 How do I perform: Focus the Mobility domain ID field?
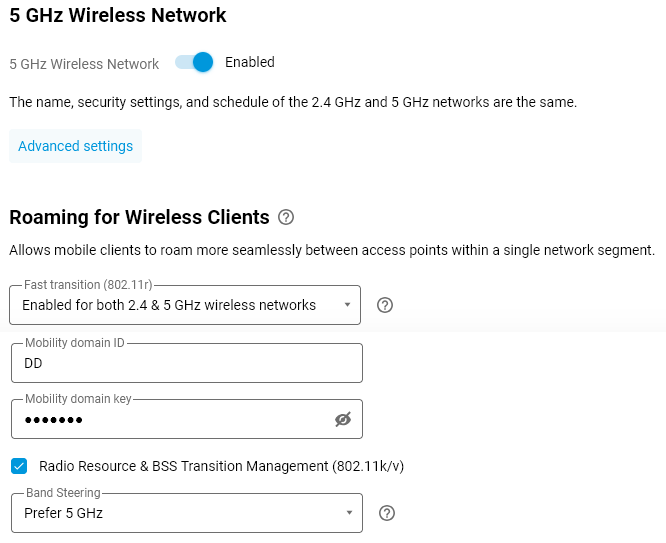point(186,364)
